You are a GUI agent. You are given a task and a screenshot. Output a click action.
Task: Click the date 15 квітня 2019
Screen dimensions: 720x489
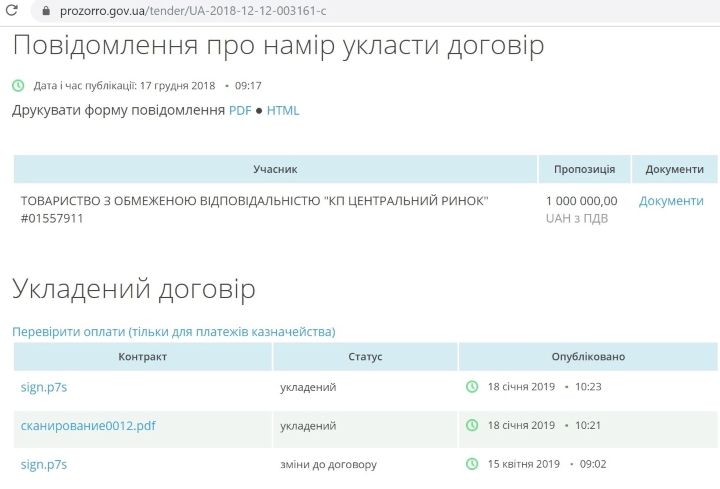click(x=523, y=464)
